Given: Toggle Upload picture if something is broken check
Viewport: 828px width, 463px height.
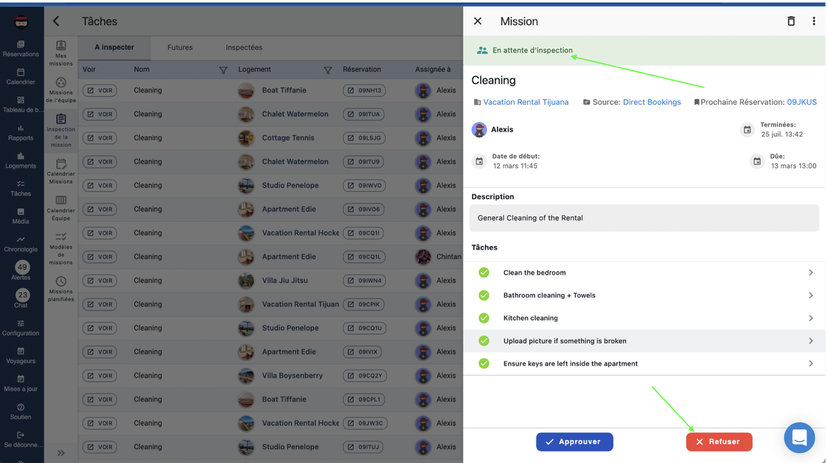Looking at the screenshot, I should 484,341.
